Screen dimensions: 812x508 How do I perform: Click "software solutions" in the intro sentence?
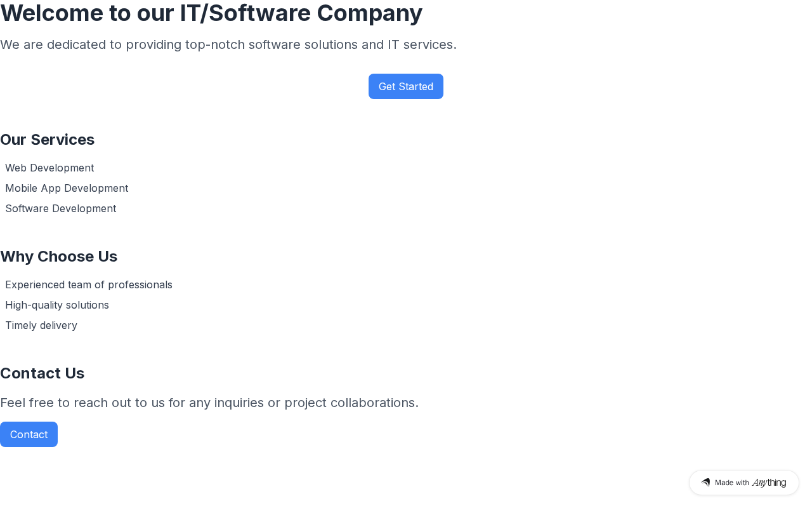(x=303, y=44)
